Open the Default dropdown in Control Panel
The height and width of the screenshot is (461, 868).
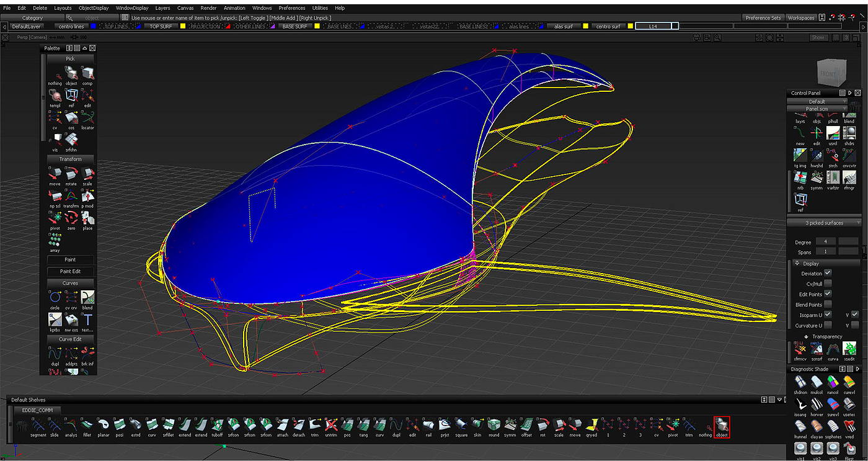point(817,101)
